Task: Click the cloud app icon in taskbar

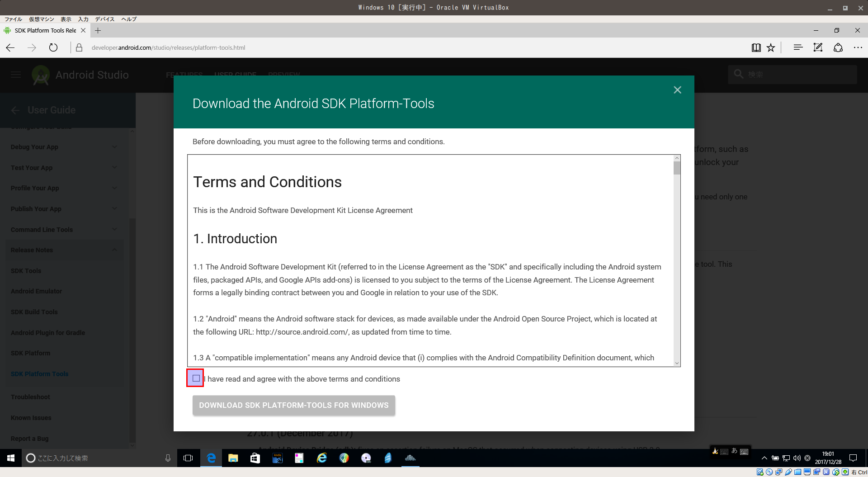Action: (x=410, y=458)
